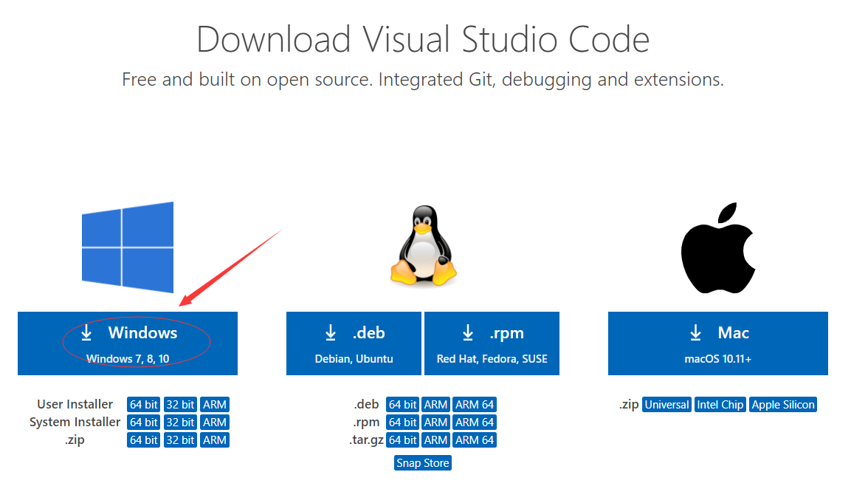Choose Linux .deb ARM
Image resolution: width=868 pixels, height=489 pixels.
pyautogui.click(x=435, y=405)
